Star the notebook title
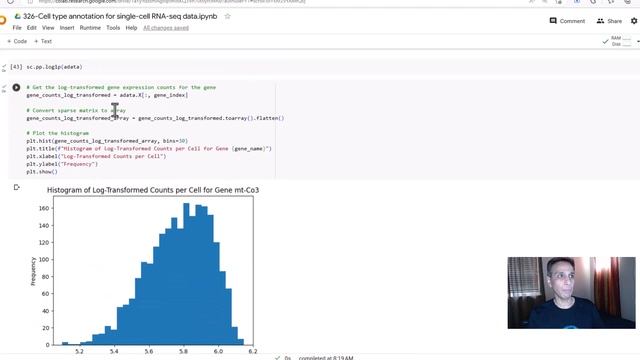 tap(227, 16)
